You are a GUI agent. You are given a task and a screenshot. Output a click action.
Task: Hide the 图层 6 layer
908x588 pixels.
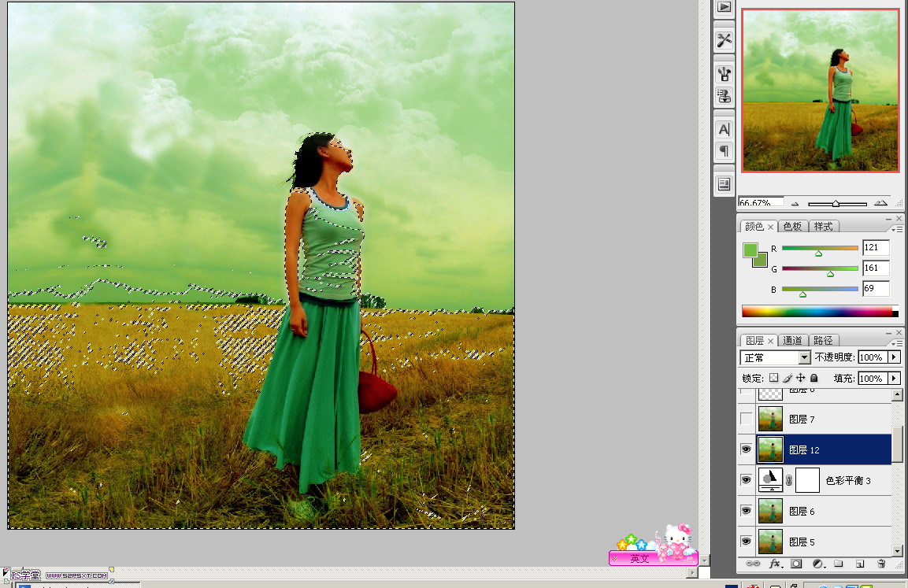[747, 511]
